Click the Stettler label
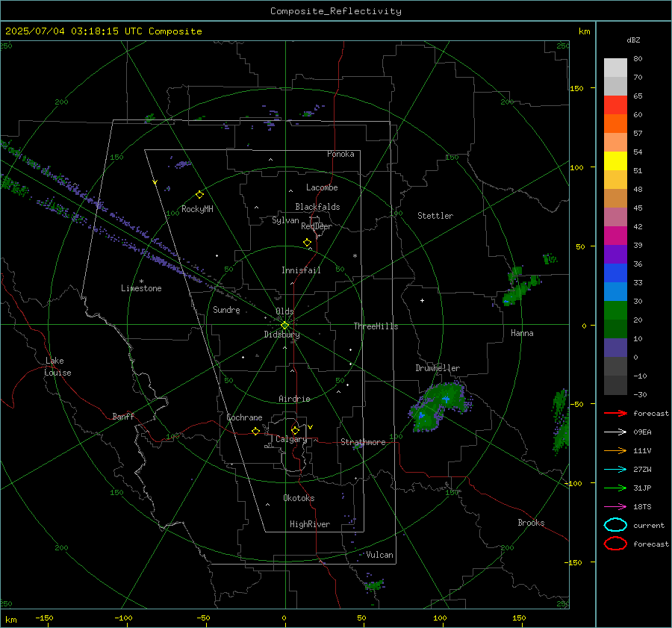 coord(435,216)
